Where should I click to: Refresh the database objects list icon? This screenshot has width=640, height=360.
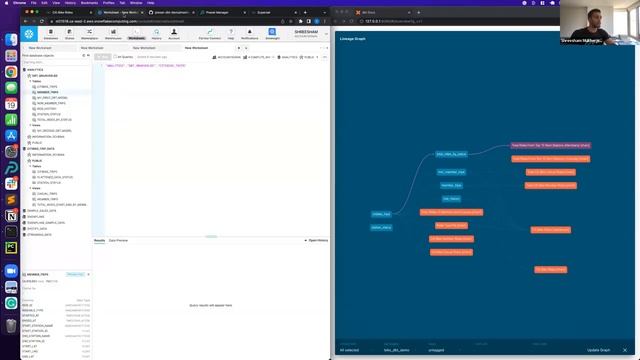tap(84, 56)
